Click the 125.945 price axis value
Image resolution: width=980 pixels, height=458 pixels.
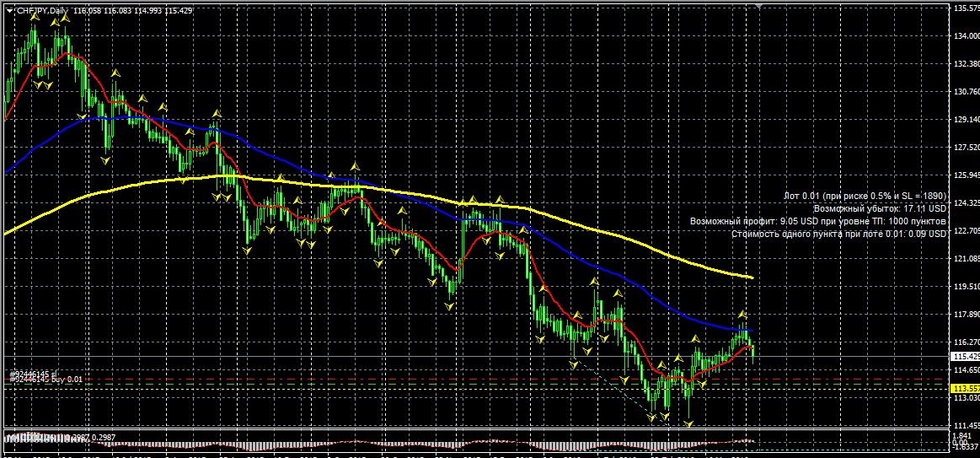click(967, 175)
